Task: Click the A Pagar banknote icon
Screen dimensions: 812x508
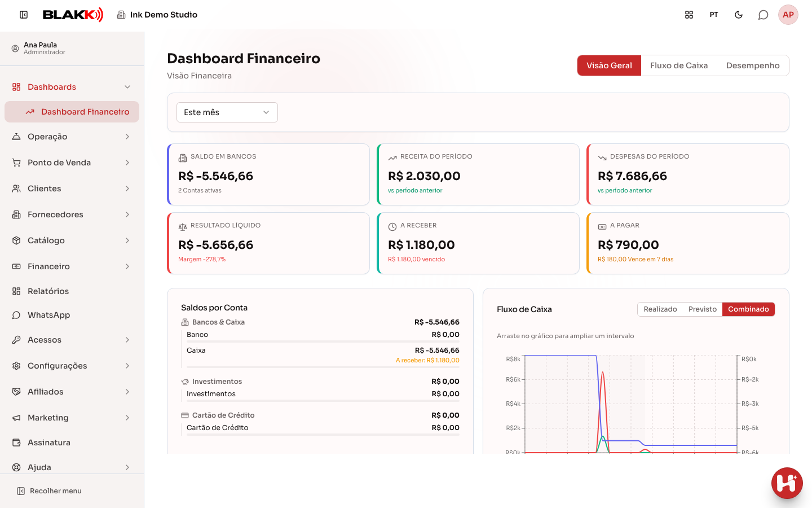Action: [602, 226]
